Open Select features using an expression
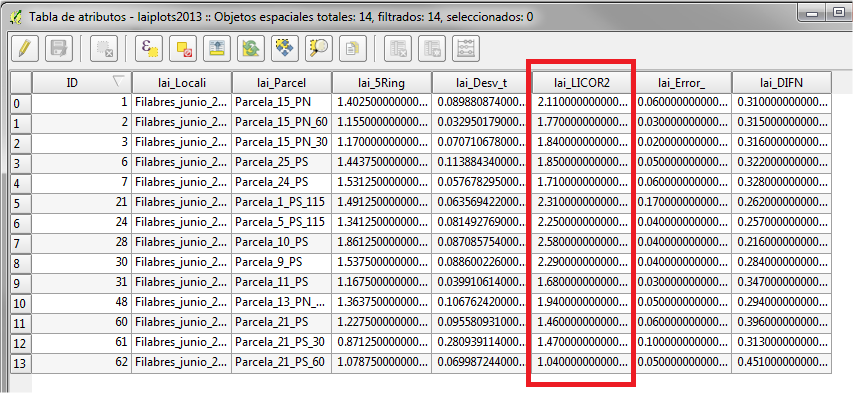The width and height of the screenshot is (853, 393). click(149, 49)
